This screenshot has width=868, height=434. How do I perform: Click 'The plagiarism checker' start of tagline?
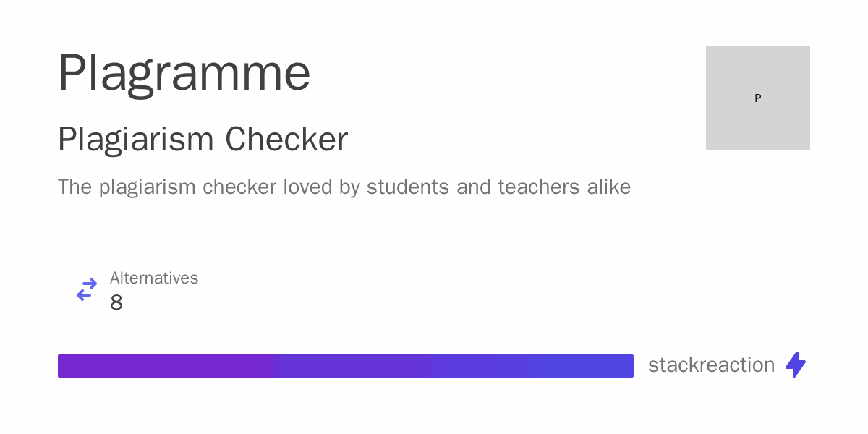(x=167, y=187)
